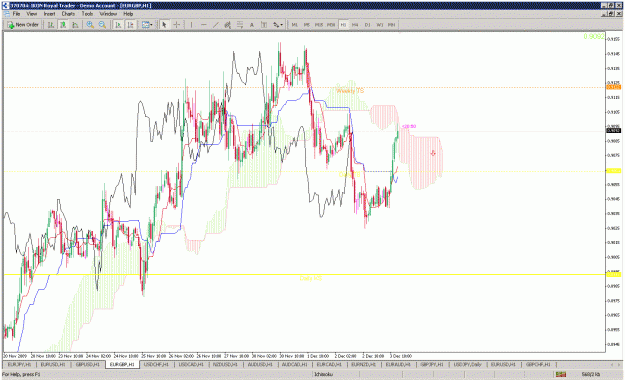Toggle chart auto scroll
The width and height of the screenshot is (625, 380).
(118, 25)
